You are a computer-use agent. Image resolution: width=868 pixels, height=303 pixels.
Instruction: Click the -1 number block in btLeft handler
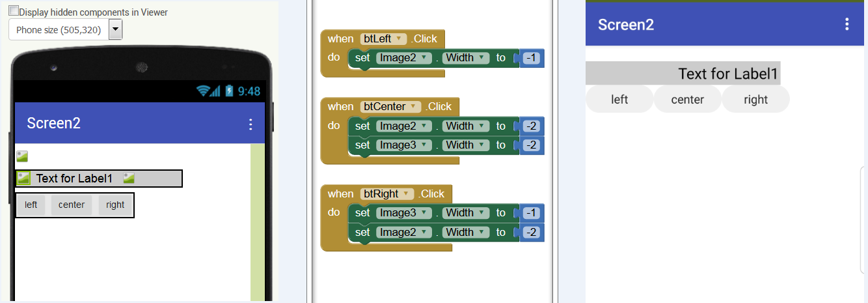(532, 58)
